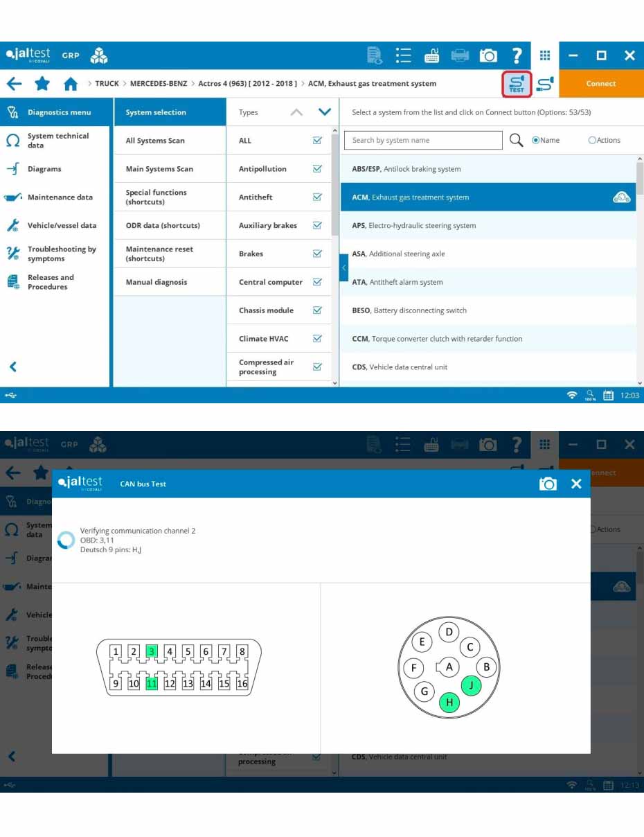Go to TRUCK in the breadcrumb
Image resolution: width=644 pixels, height=837 pixels.
[107, 84]
